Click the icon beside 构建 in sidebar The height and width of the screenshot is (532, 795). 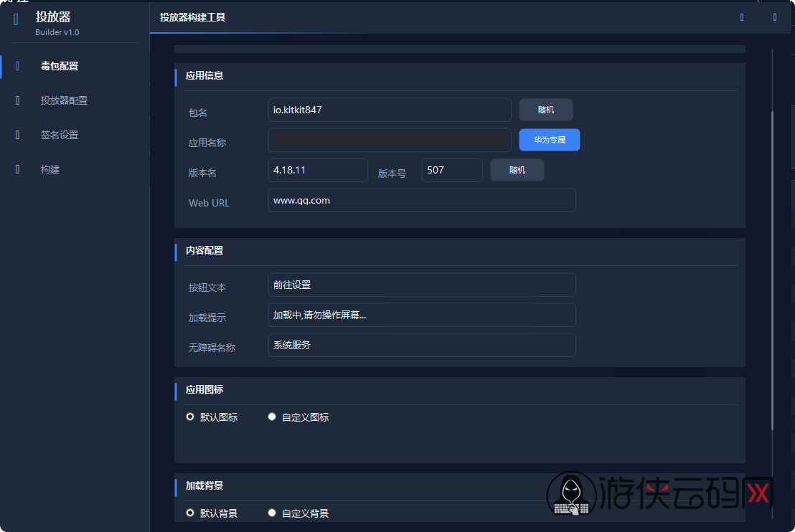(x=18, y=169)
